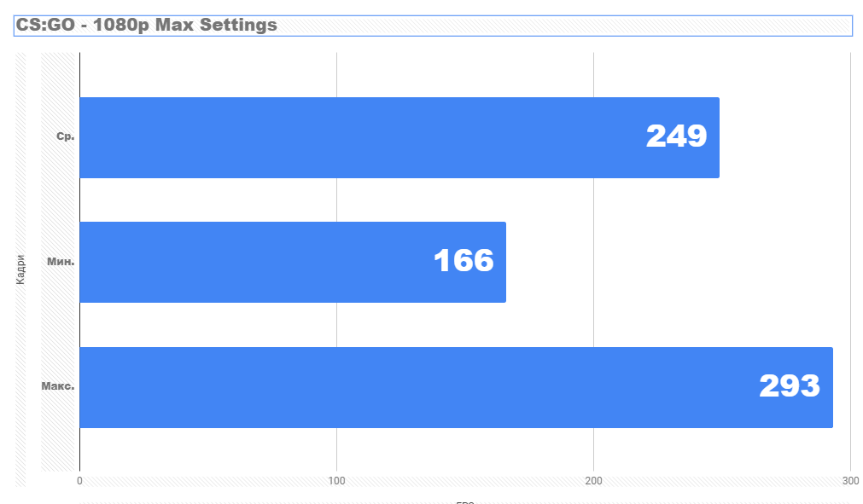This screenshot has width=863, height=504.
Task: Select the 293 data label
Action: coord(790,385)
